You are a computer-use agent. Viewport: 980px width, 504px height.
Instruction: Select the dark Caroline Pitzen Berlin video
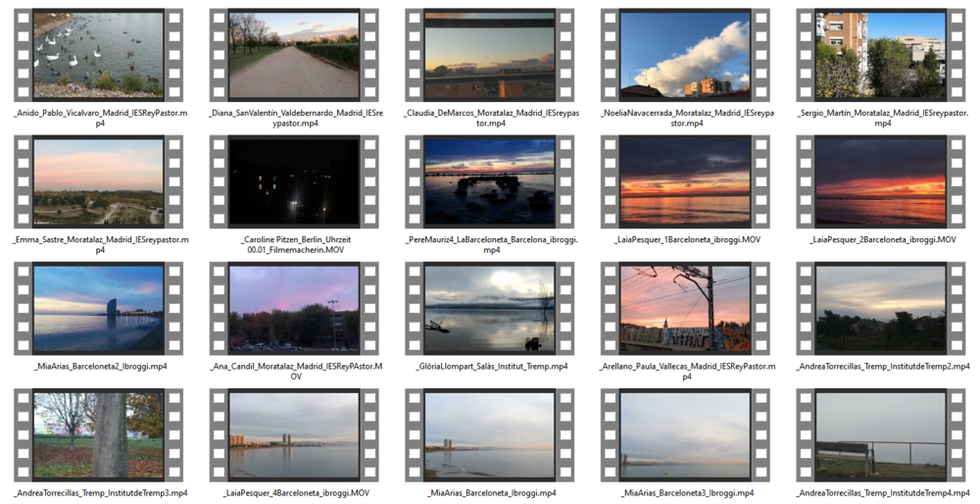pyautogui.click(x=294, y=182)
